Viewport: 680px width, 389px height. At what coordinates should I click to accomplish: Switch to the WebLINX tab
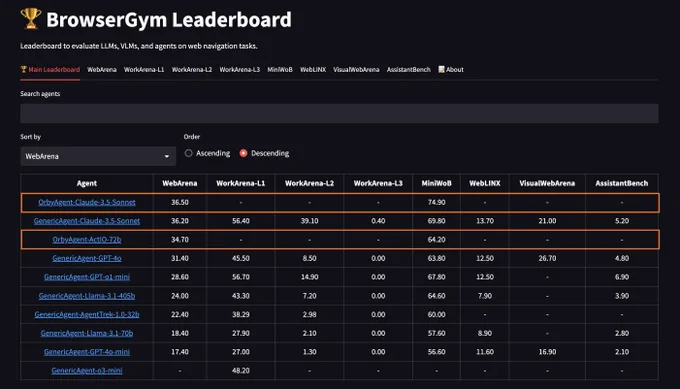(x=313, y=69)
